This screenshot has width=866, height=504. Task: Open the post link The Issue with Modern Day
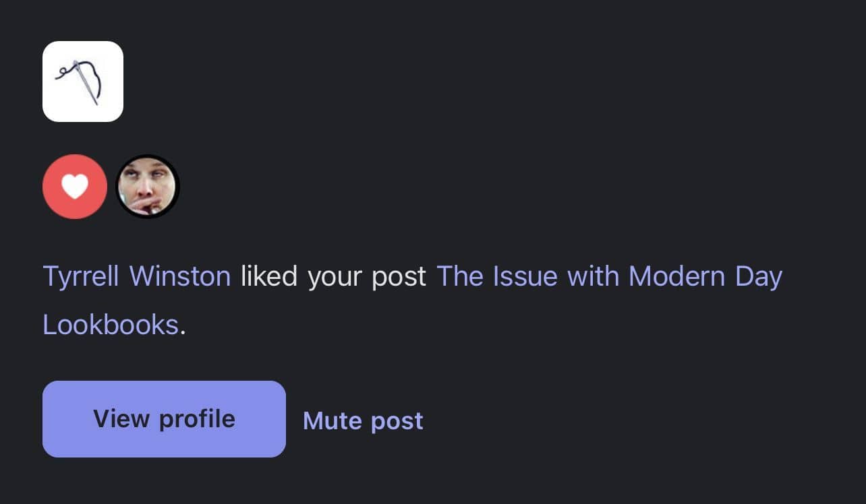click(x=610, y=277)
